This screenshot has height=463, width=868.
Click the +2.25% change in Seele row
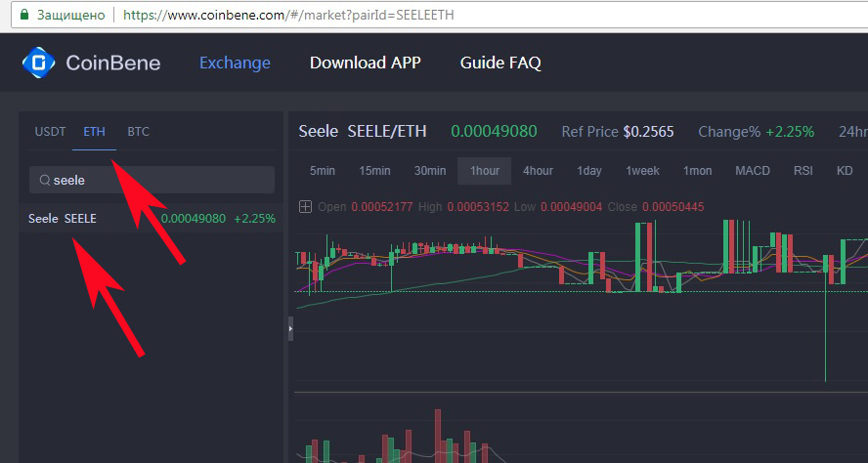pos(255,219)
